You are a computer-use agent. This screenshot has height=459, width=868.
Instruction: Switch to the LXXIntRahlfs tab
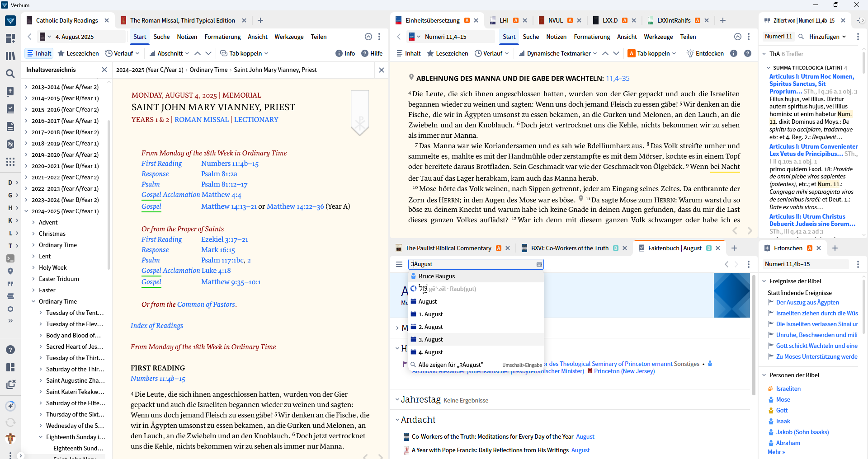click(x=674, y=20)
